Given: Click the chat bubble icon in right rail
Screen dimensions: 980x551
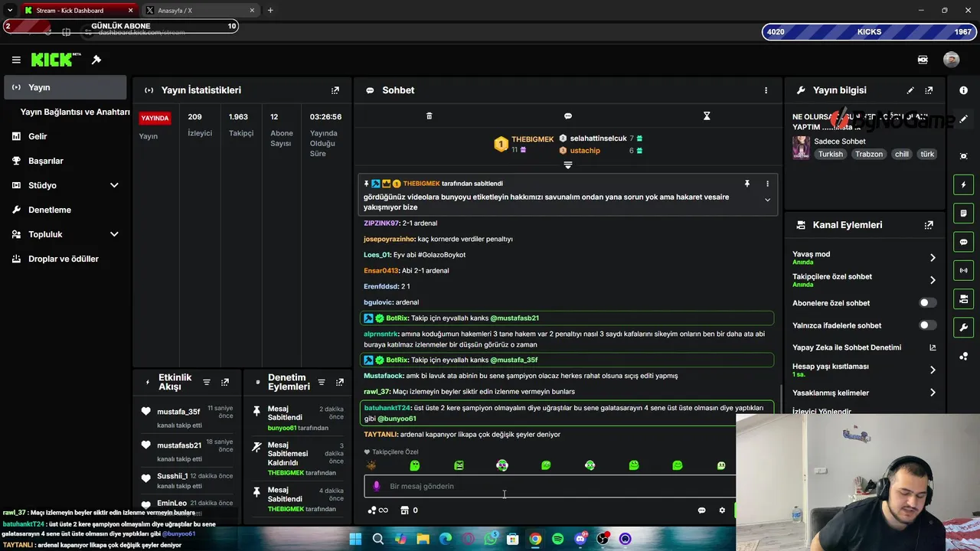Looking at the screenshot, I should pyautogui.click(x=963, y=242).
